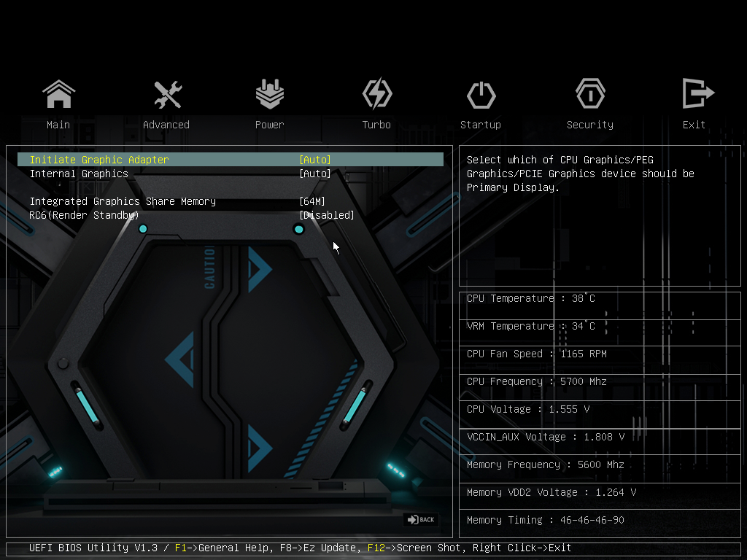Click the Right Click->Exit hint
The height and width of the screenshot is (560, 747).
pos(522,548)
